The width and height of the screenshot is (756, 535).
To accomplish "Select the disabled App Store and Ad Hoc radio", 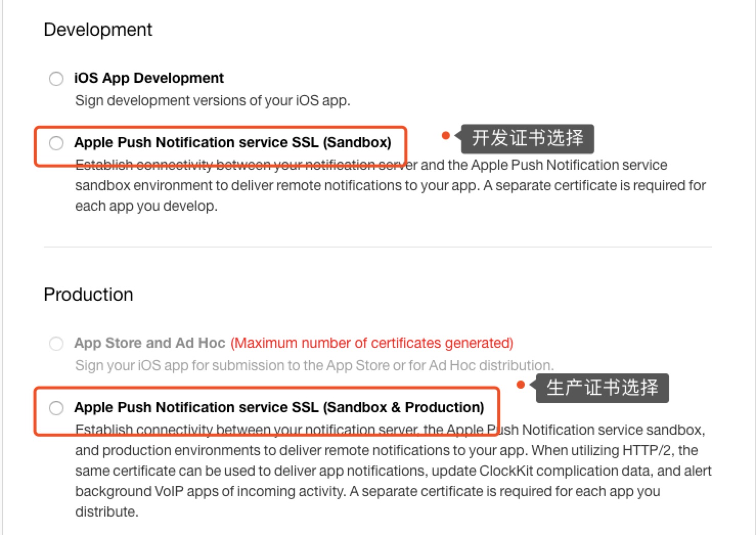I will coord(56,343).
